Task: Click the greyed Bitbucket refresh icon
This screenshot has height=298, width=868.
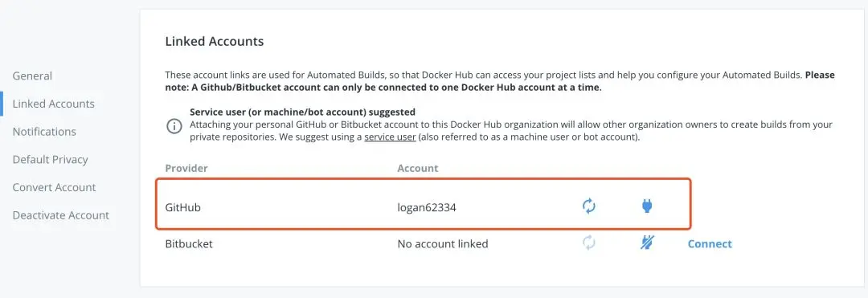Action: point(589,243)
